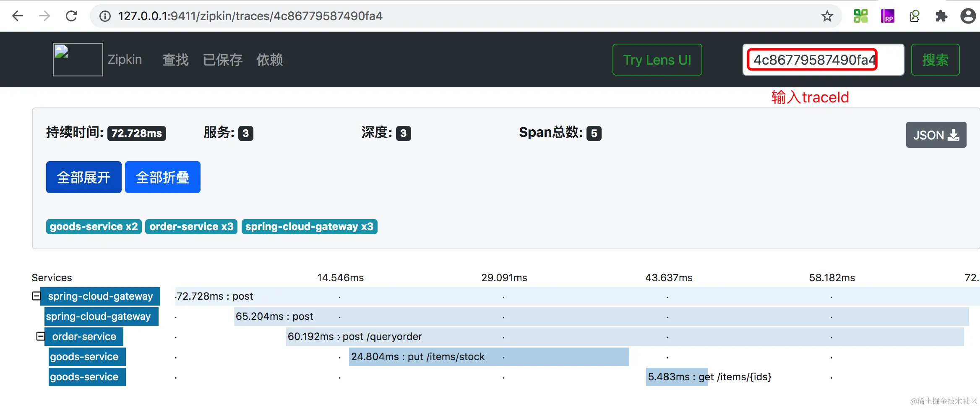Screen dimensions: 980x408
Task: Select the root spring-cloud-gateway service label
Action: (100, 296)
